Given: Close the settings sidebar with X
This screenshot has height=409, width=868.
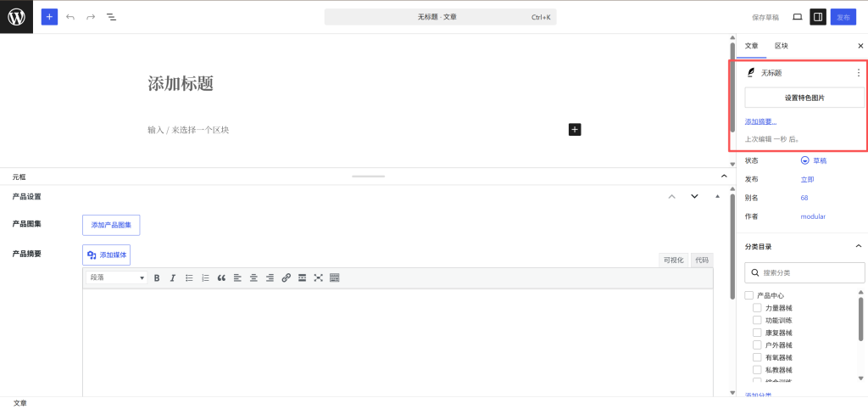Looking at the screenshot, I should (x=860, y=46).
